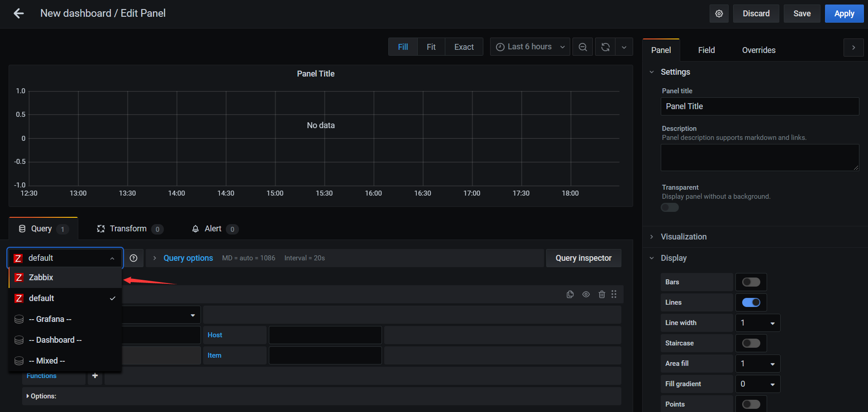Toggle query visibility eye icon
Viewport: 868px width, 412px height.
coord(586,294)
